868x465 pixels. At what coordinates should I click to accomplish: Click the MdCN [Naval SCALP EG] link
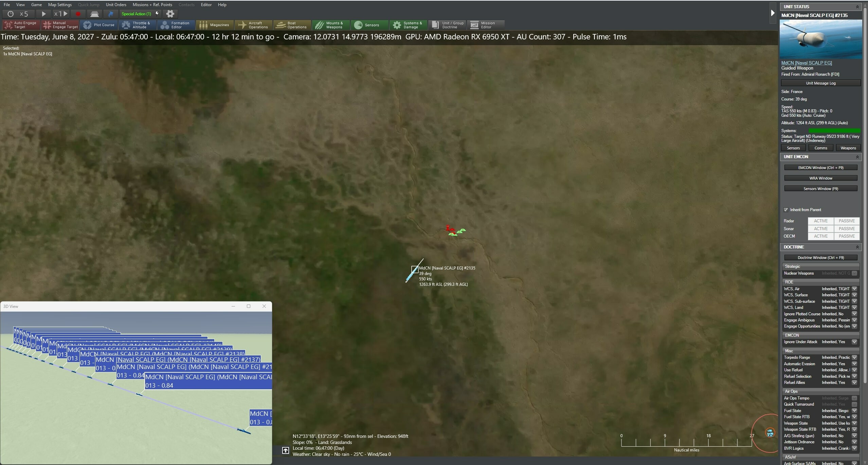(x=807, y=62)
